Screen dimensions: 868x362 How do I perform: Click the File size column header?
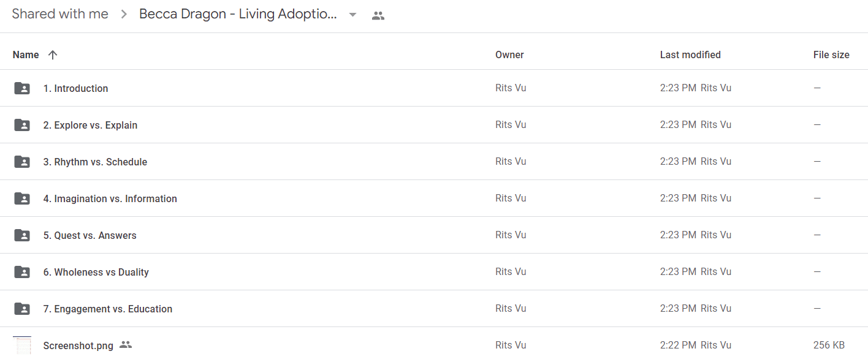831,55
